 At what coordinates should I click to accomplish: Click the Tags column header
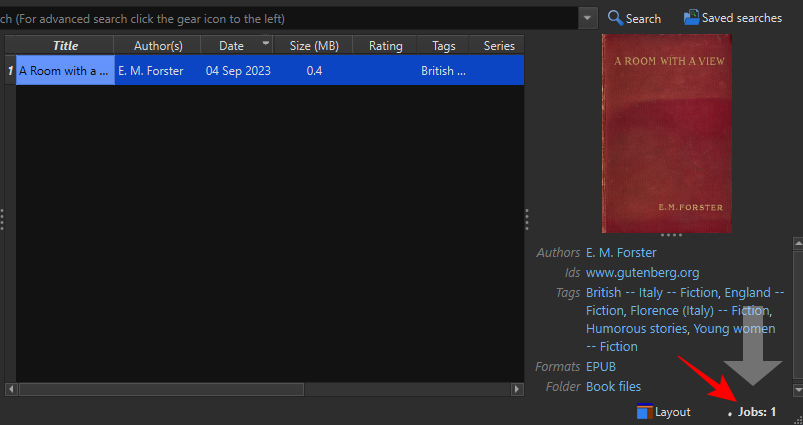click(x=443, y=46)
